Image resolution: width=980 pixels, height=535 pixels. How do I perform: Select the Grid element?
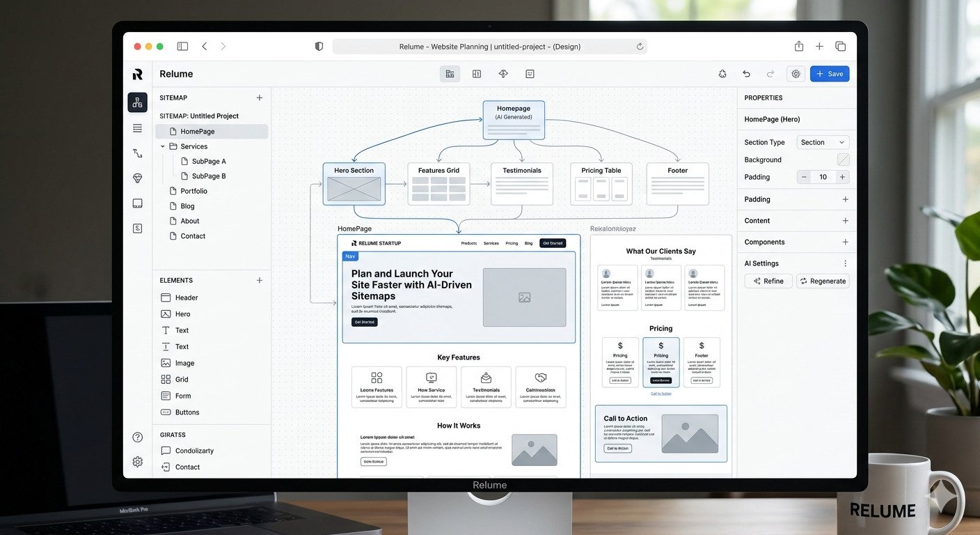175,380
